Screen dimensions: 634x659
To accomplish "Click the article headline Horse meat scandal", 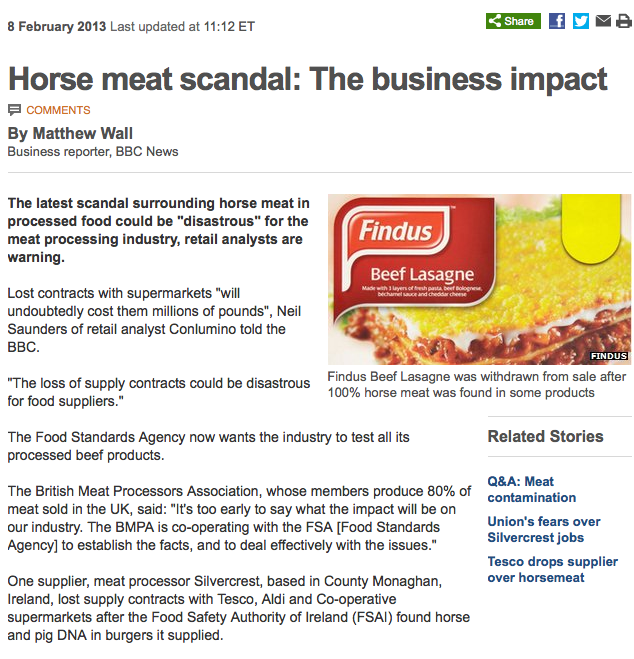I will coord(308,79).
